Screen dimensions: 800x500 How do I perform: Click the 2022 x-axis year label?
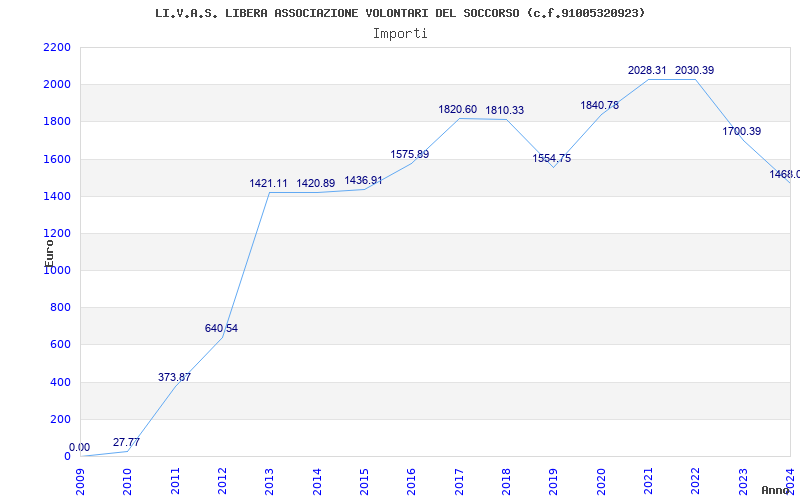coord(695,482)
